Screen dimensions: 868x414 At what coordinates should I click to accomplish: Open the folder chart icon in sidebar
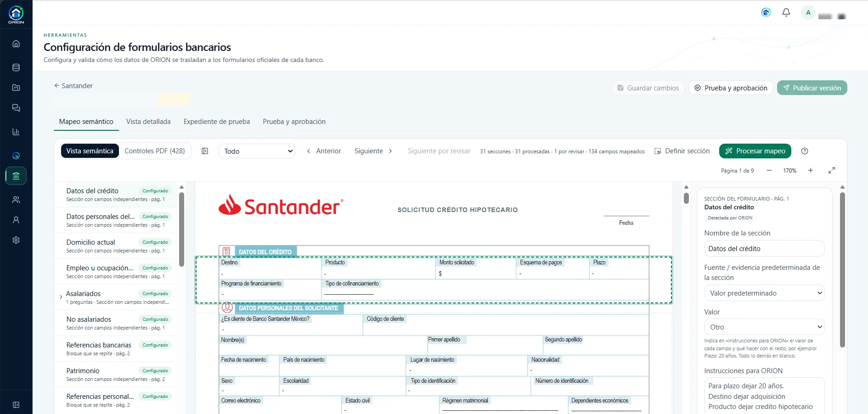click(16, 88)
